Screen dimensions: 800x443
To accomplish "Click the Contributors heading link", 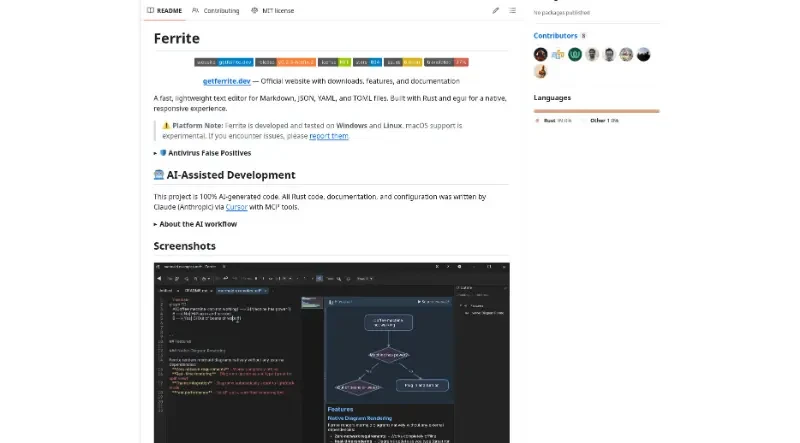I will 556,35.
